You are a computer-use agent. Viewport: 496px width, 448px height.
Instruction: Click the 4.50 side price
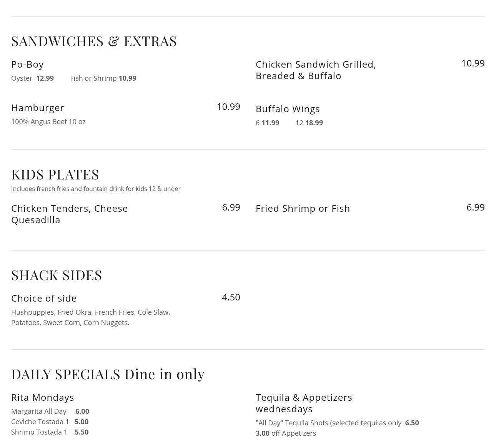231,297
